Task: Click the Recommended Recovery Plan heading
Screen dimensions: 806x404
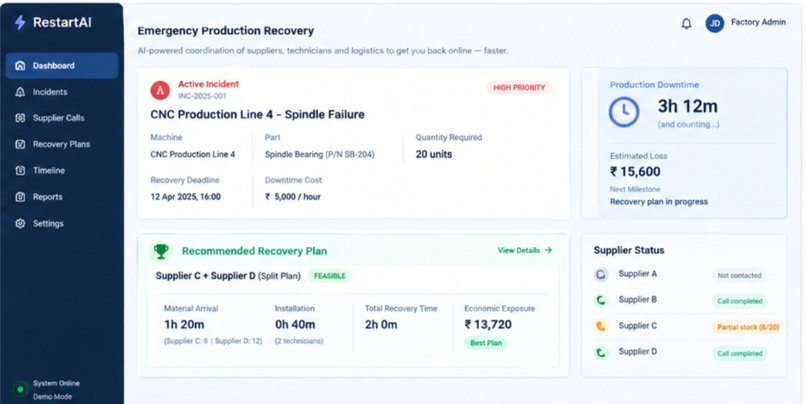Action: coord(254,251)
